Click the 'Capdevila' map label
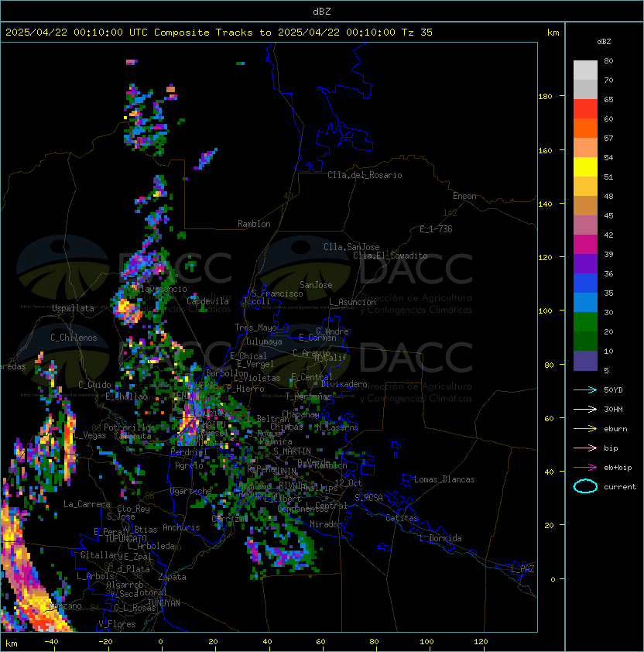This screenshot has width=644, height=652. 208,300
